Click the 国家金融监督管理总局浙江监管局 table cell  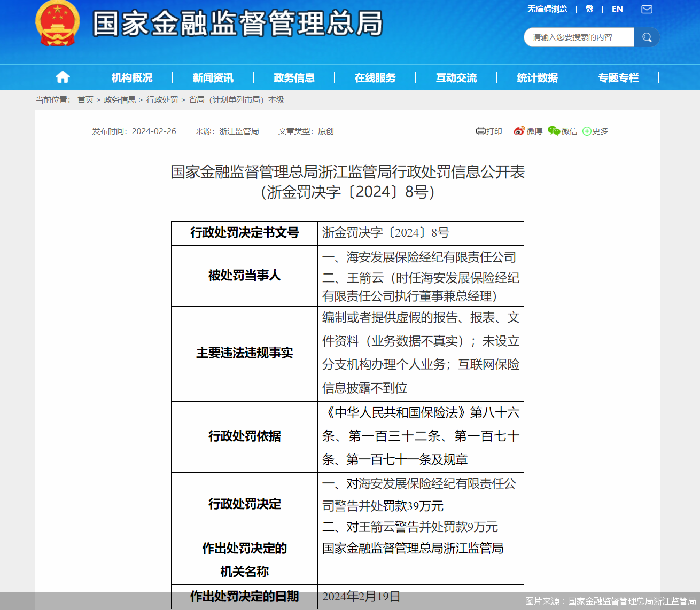coord(421,561)
